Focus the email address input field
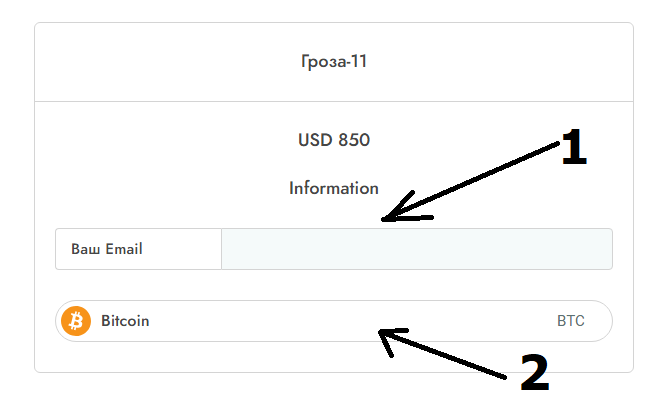 click(x=416, y=249)
